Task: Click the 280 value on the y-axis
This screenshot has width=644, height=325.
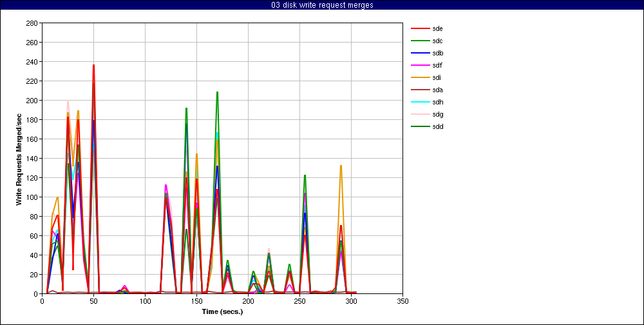Action: click(x=32, y=23)
